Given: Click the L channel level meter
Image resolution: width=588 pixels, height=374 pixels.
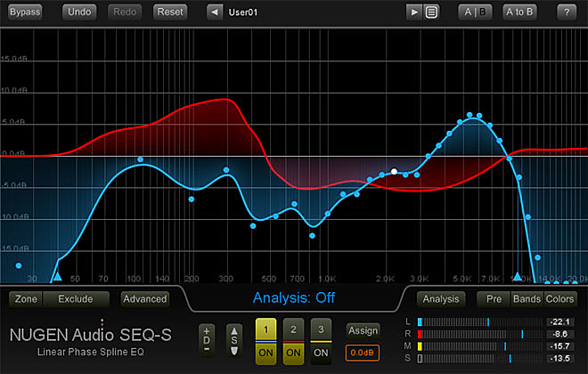Looking at the screenshot, I should [x=480, y=321].
